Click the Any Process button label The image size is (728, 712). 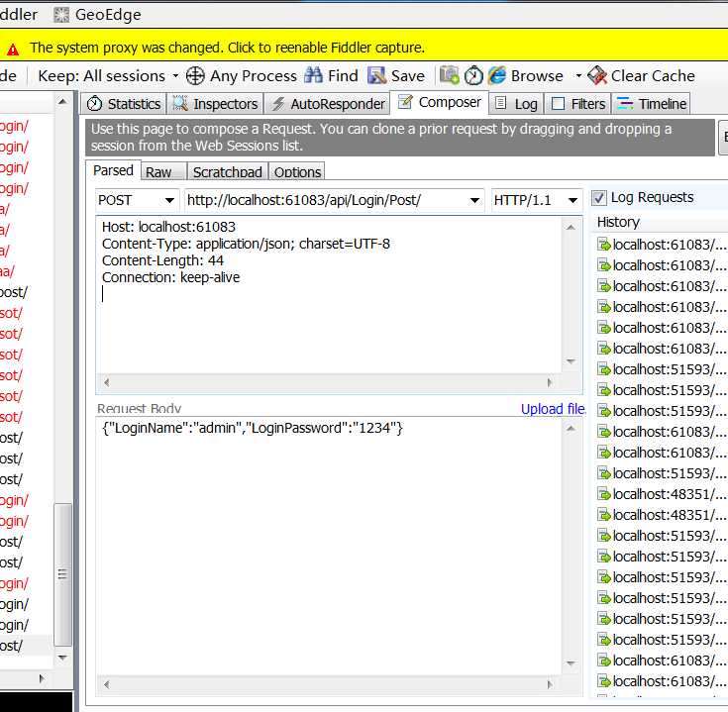coord(253,75)
